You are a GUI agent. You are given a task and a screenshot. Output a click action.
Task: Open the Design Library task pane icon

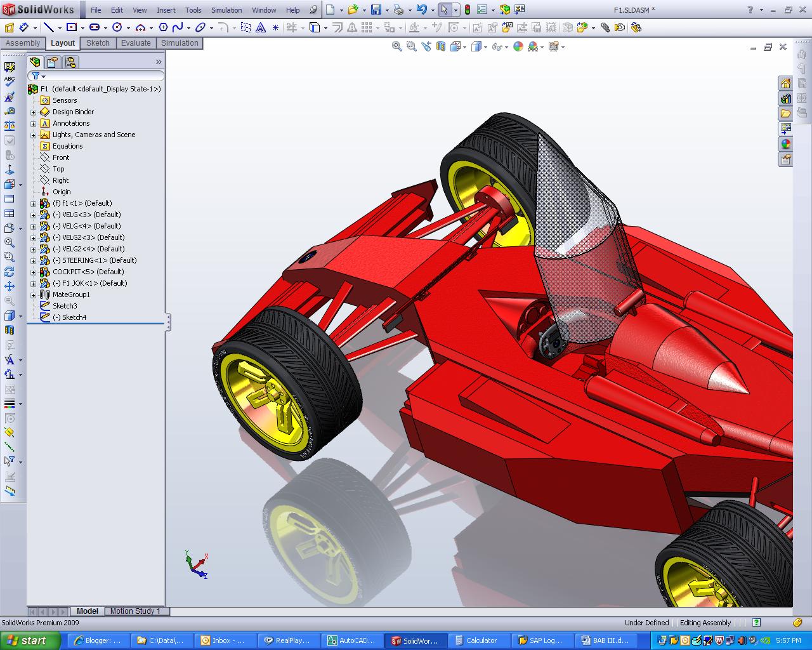tap(785, 98)
